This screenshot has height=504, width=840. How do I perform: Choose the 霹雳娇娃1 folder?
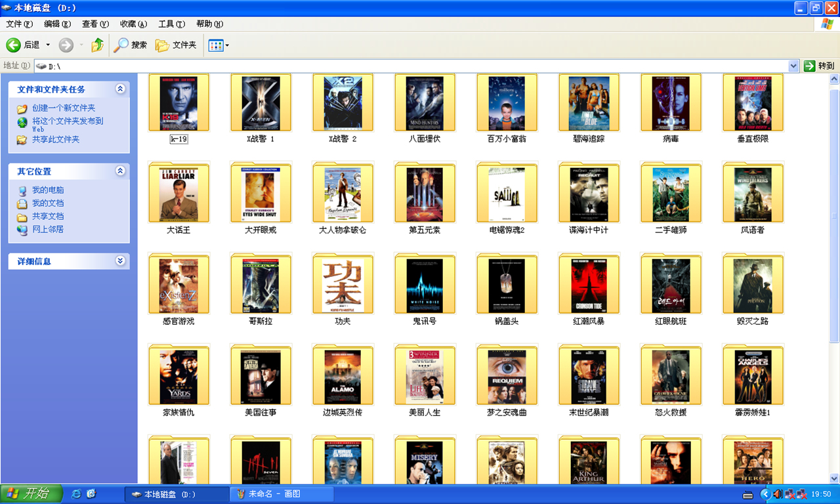click(x=753, y=377)
